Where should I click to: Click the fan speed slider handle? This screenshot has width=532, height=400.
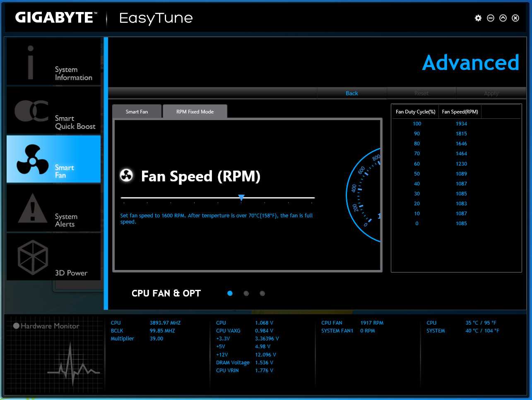(241, 198)
